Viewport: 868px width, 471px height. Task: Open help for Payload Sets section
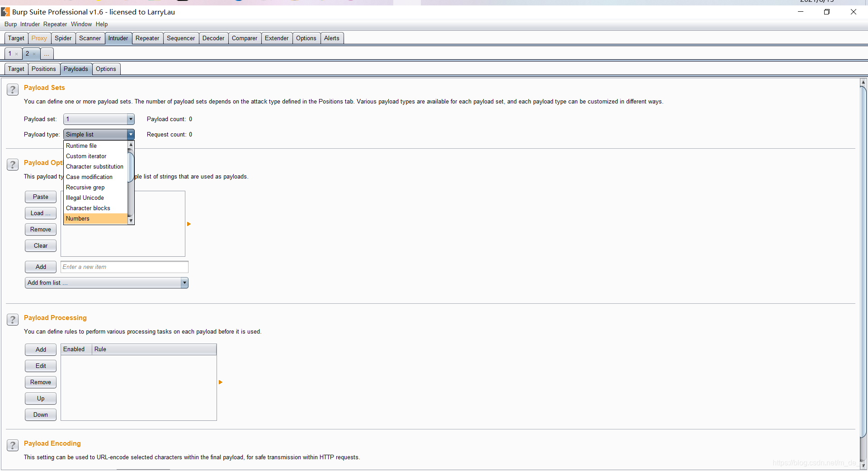point(13,89)
